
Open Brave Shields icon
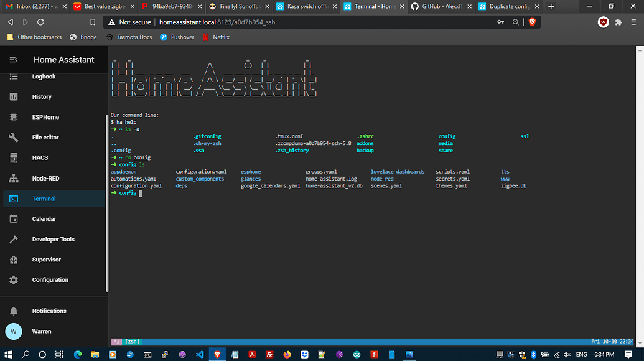click(532, 22)
